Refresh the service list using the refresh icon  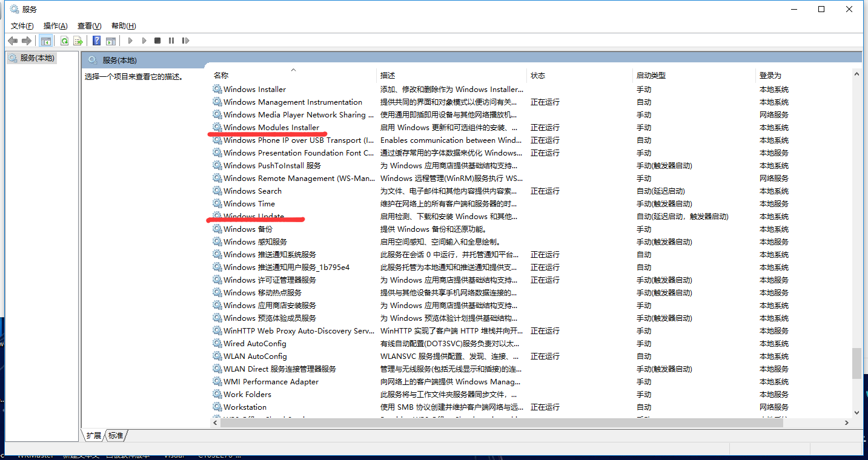click(64, 40)
